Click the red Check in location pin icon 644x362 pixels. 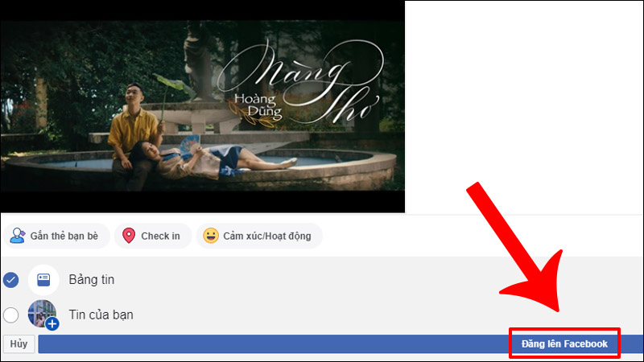(129, 236)
